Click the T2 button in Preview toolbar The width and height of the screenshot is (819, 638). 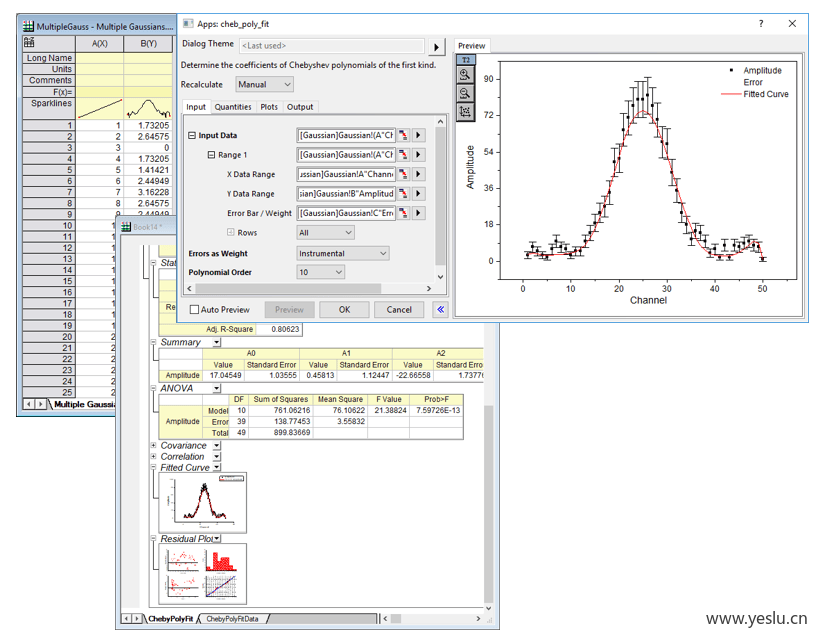[x=465, y=60]
